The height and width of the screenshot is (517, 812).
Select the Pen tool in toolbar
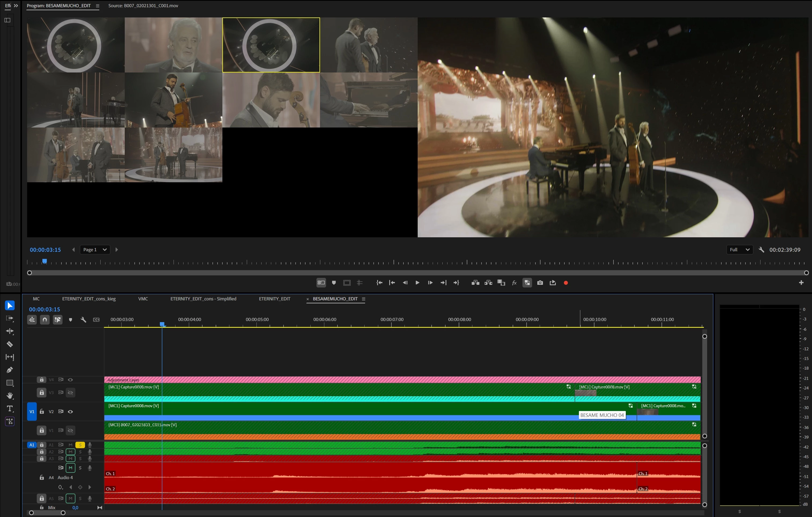click(x=10, y=370)
